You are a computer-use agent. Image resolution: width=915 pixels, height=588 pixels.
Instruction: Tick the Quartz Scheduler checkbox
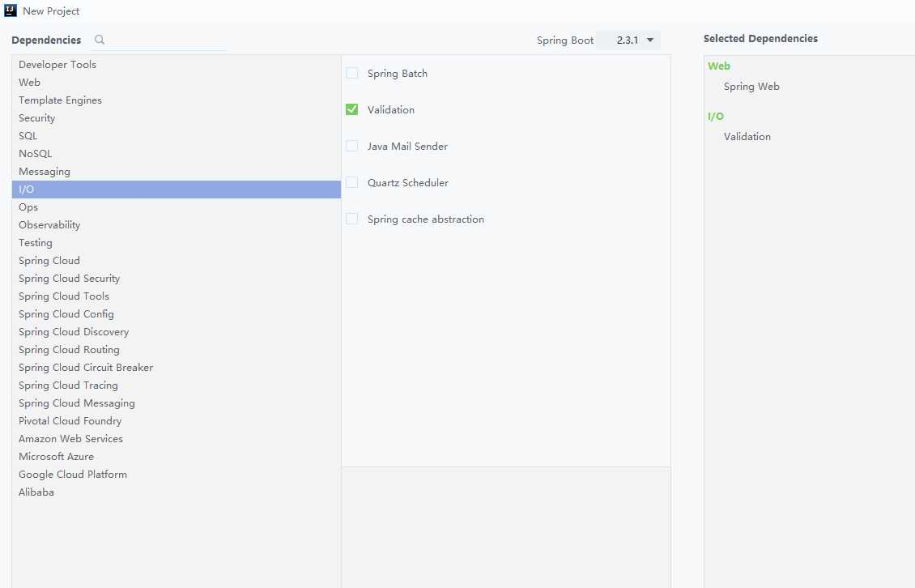[352, 182]
